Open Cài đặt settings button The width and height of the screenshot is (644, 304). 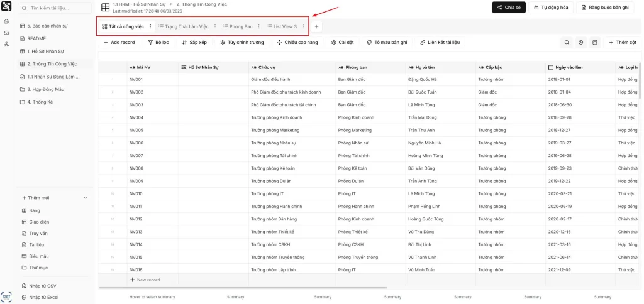343,42
